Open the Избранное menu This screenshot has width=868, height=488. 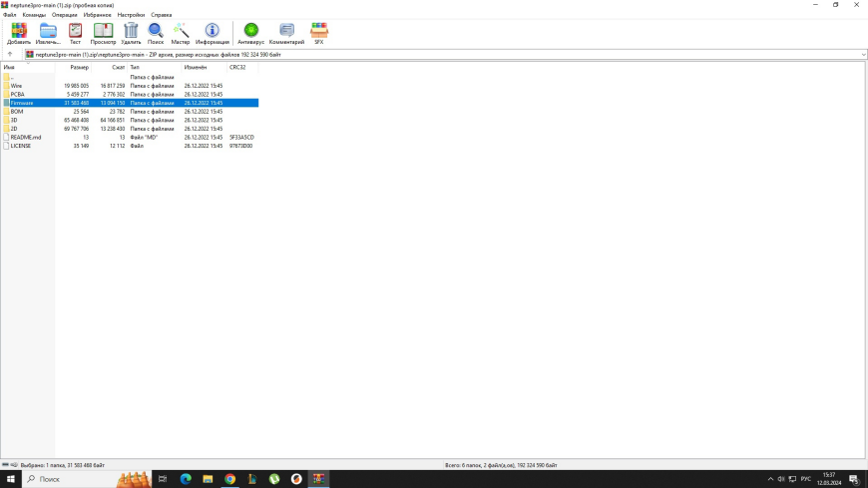(98, 15)
